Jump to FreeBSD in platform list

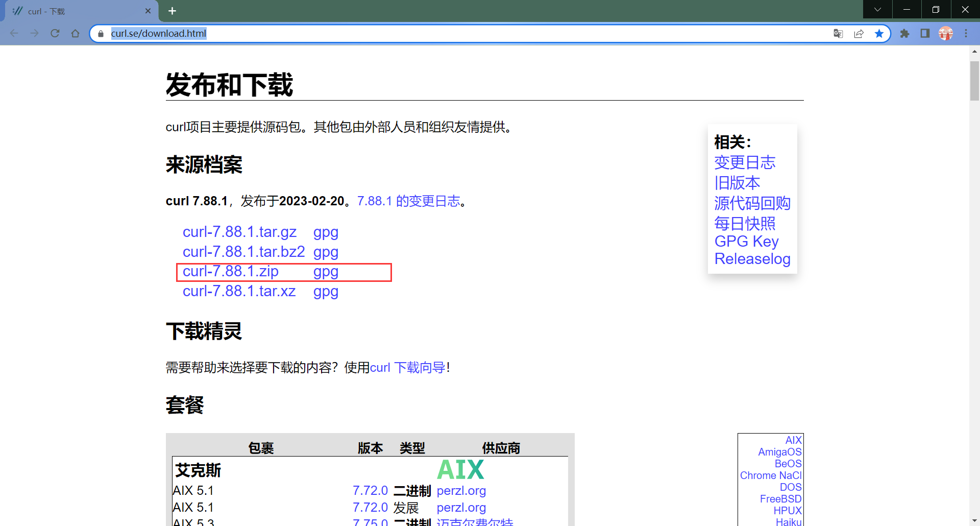click(780, 499)
